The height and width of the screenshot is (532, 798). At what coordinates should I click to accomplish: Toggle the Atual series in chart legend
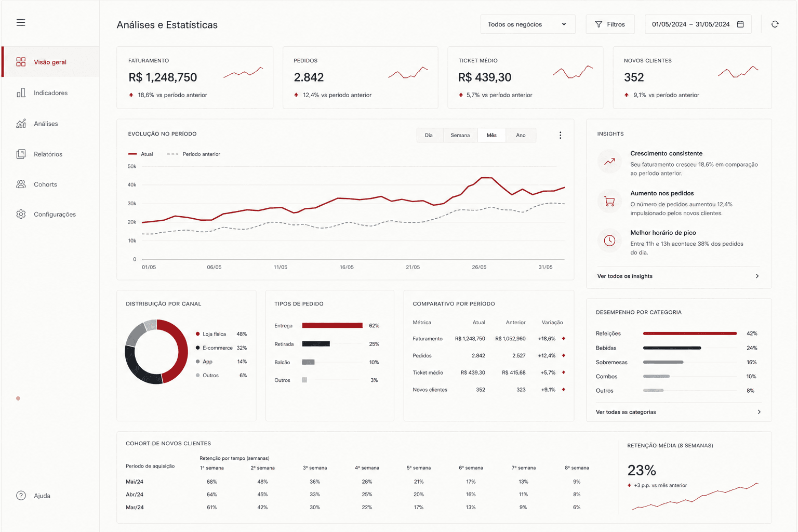coord(141,154)
